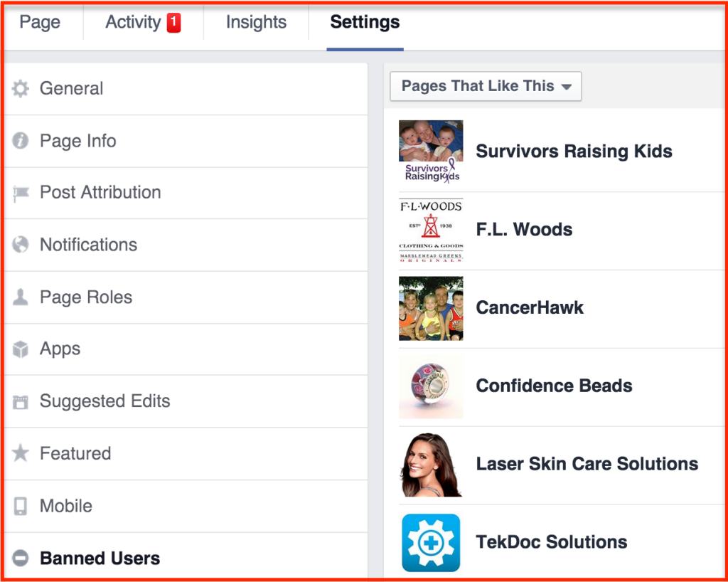Go to the Page tab
This screenshot has height=582, width=728.
tap(40, 22)
